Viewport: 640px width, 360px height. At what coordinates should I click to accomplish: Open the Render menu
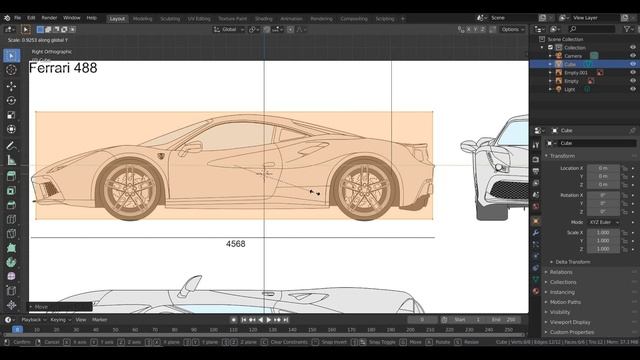point(49,18)
